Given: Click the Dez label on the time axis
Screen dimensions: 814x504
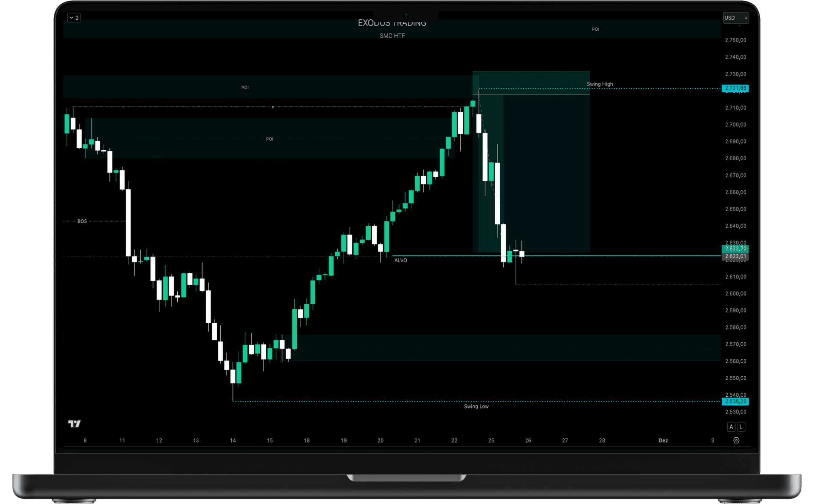Looking at the screenshot, I should tap(663, 440).
